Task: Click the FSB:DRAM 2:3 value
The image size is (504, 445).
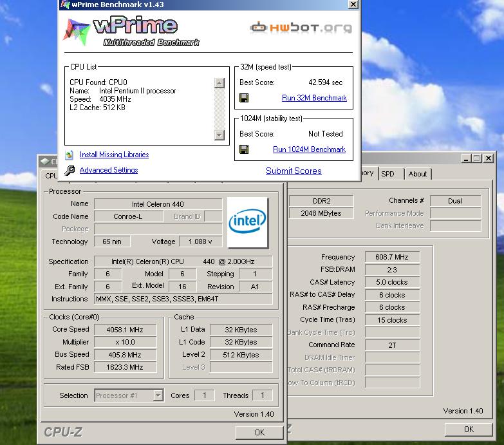Action: point(392,270)
